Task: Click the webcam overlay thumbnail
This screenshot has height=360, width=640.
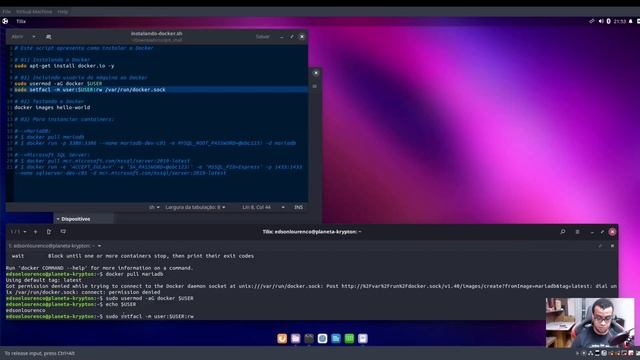Action: pos(590,323)
